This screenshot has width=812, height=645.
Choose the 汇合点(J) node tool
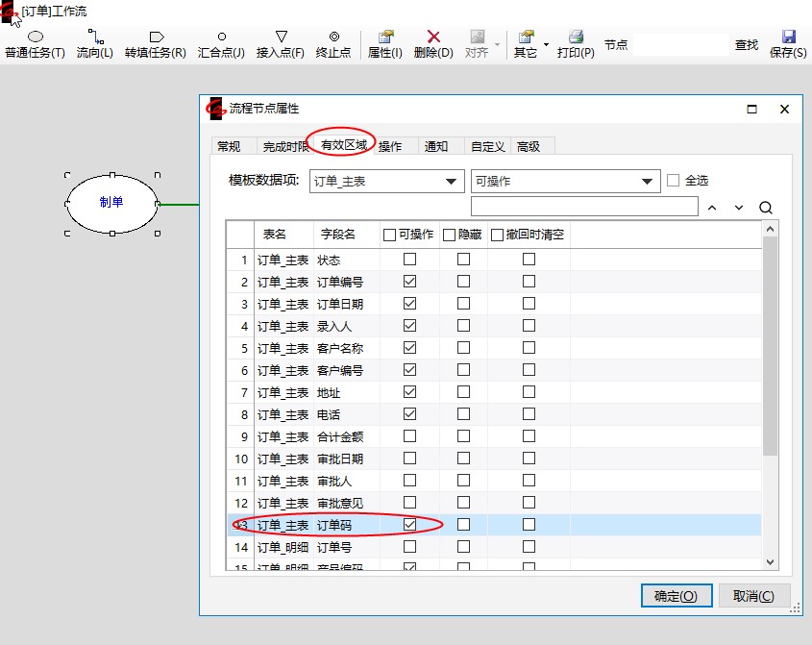pyautogui.click(x=221, y=44)
